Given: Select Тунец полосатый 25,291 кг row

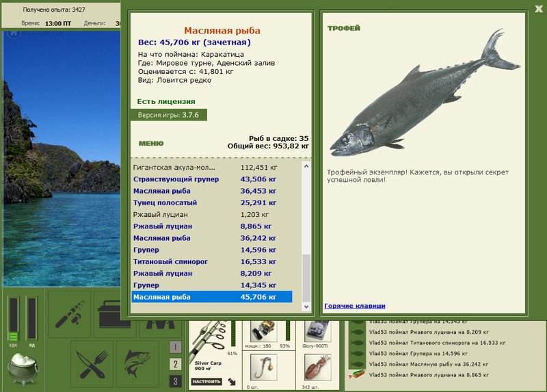Looking at the screenshot, I should coord(212,202).
